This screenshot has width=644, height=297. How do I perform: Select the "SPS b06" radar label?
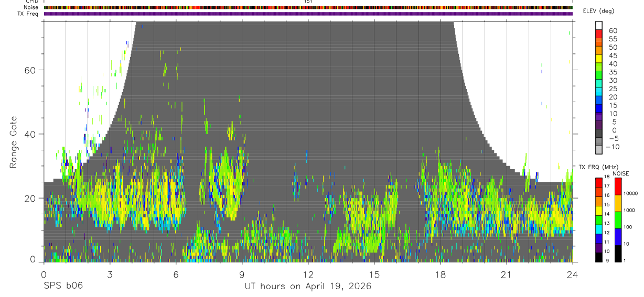63,286
